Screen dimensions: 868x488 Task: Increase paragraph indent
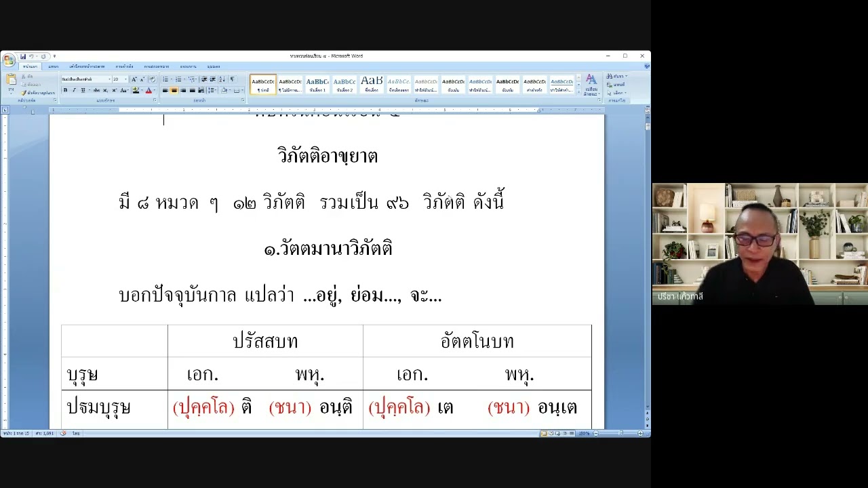pyautogui.click(x=213, y=79)
